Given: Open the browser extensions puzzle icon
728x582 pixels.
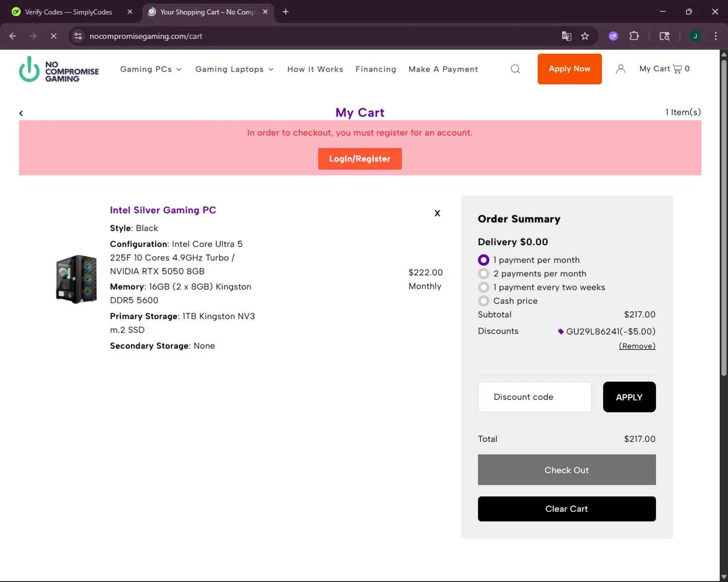Looking at the screenshot, I should 634,36.
